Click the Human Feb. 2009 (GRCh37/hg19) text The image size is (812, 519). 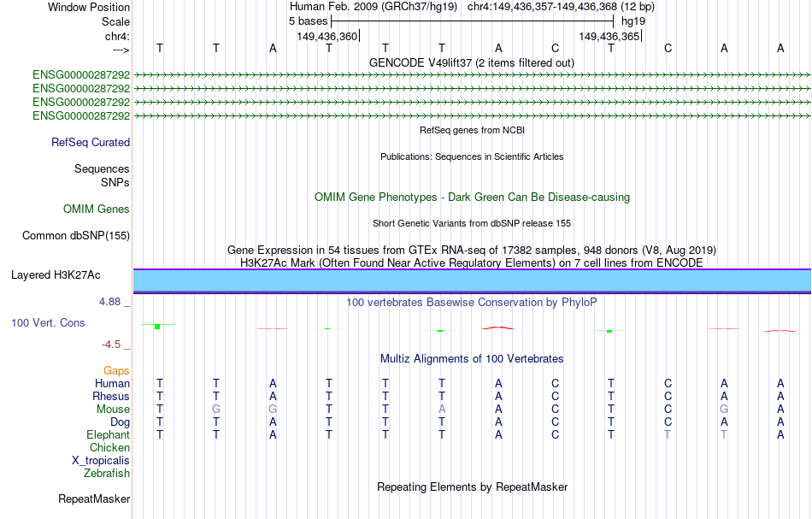[374, 7]
